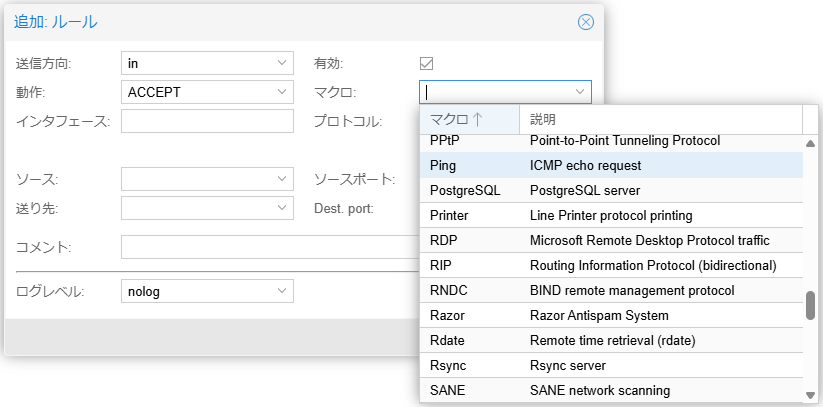Open the ログレベル dropdown showing nolog

pyautogui.click(x=282, y=290)
